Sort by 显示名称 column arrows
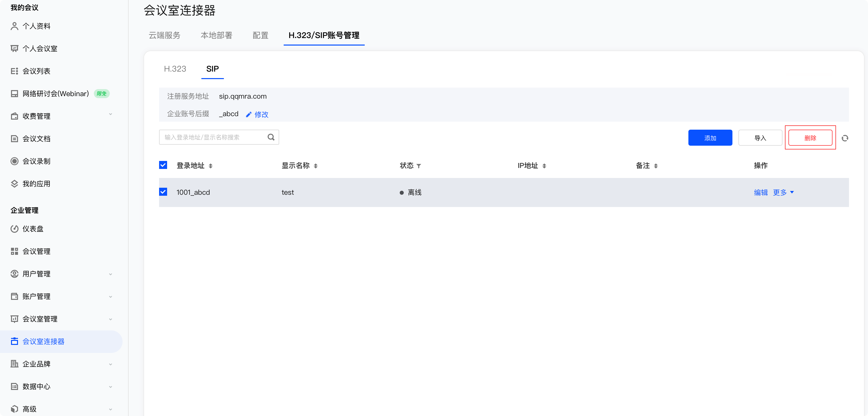 point(316,166)
